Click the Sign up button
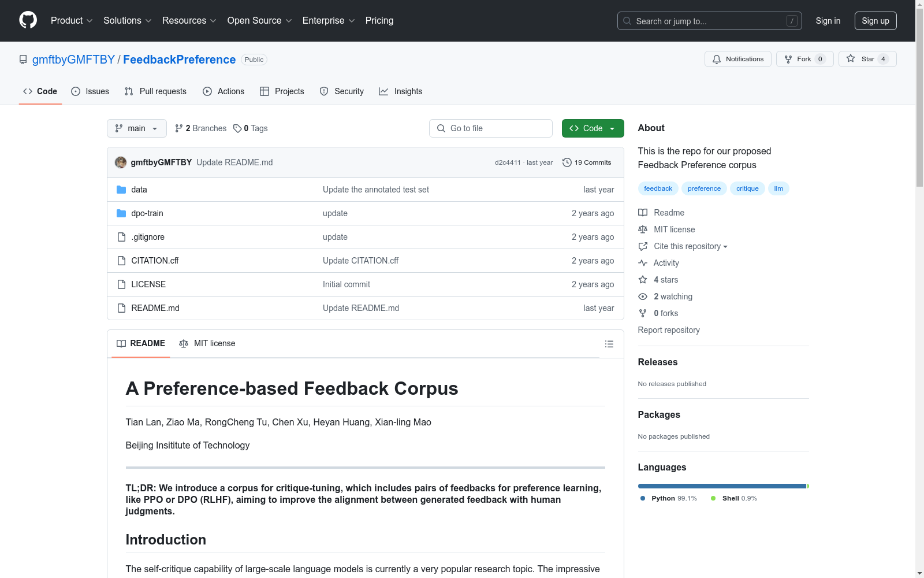 coord(875,21)
